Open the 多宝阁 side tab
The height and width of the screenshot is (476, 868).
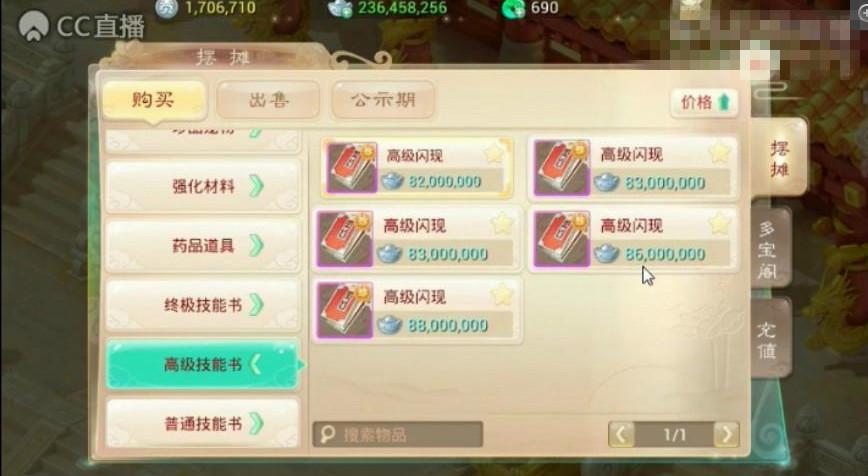click(x=768, y=249)
